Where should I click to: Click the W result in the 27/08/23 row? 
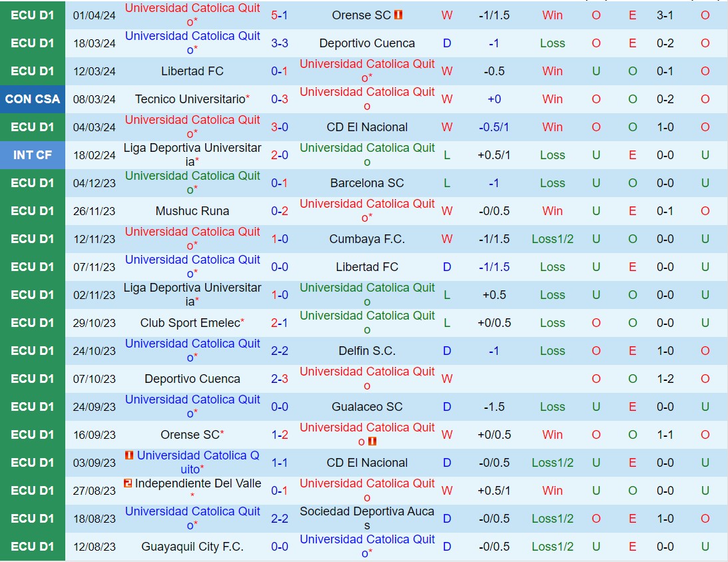point(447,491)
